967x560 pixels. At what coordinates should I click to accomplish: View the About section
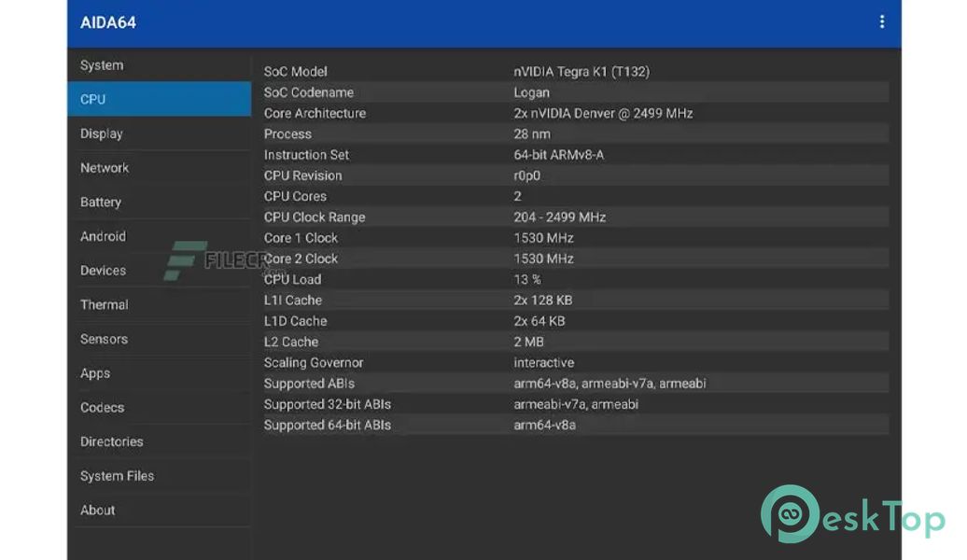click(159, 510)
